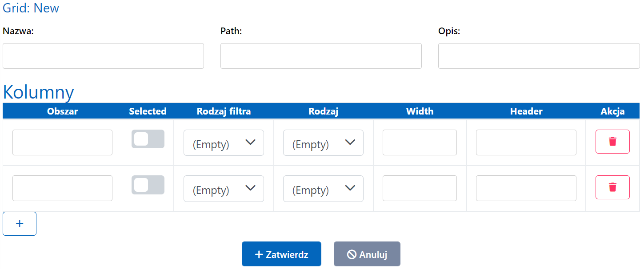Image resolution: width=644 pixels, height=269 pixels.
Task: Click the Width field in the second row
Action: (420, 188)
